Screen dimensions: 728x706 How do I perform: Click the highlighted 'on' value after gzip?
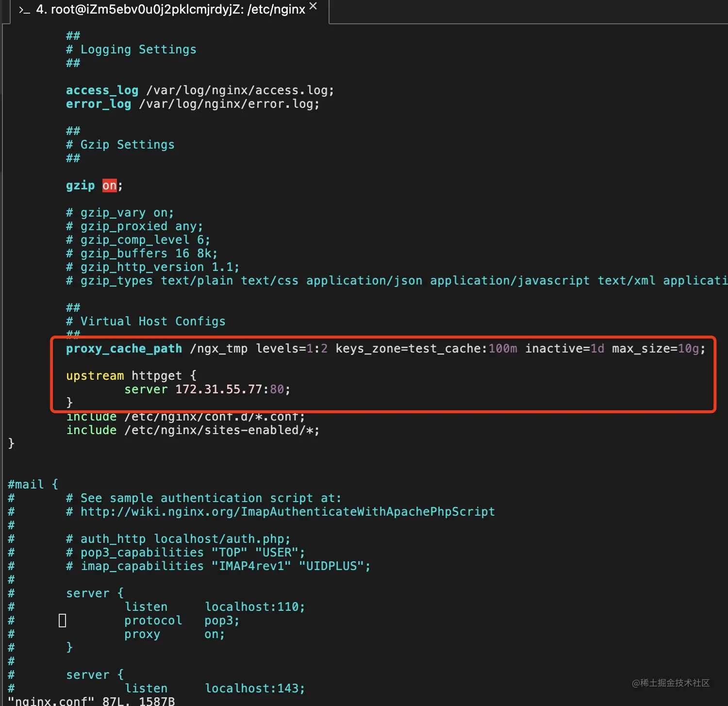tap(110, 185)
